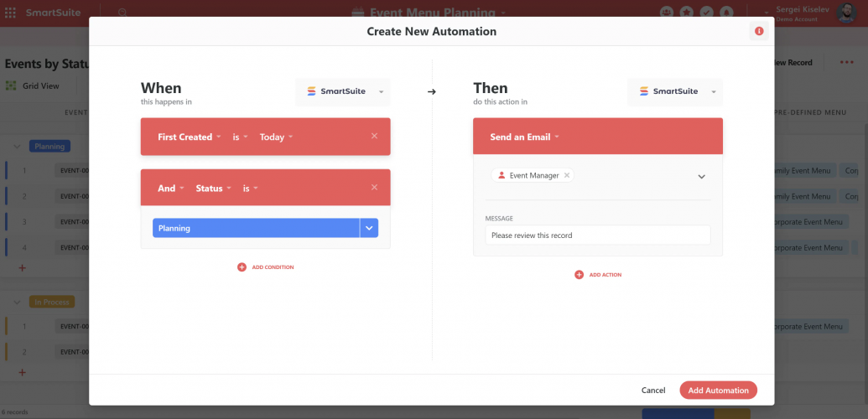868x419 pixels.
Task: Change the 'is' operator for Status
Action: pyautogui.click(x=251, y=189)
